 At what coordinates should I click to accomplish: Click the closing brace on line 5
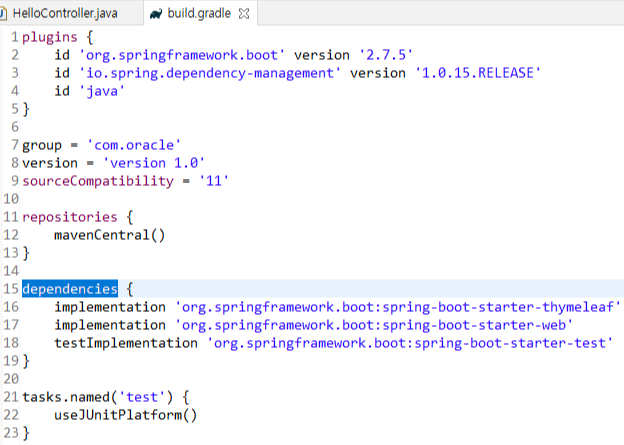26,109
